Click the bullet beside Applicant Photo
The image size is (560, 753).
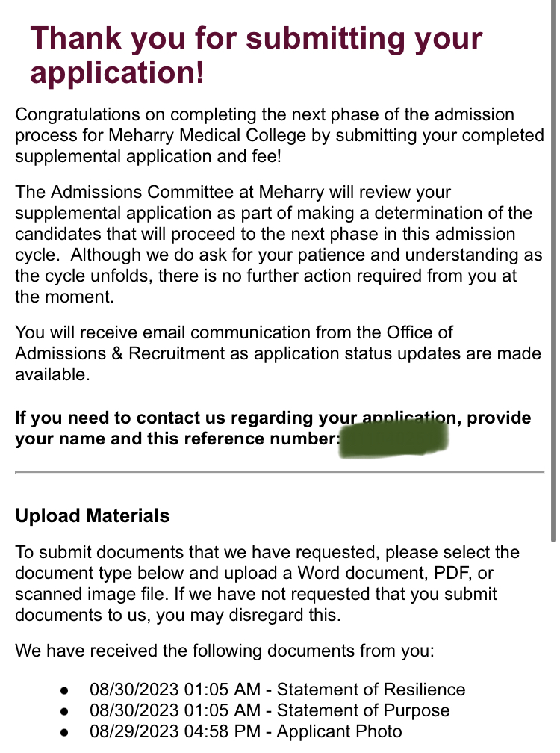click(65, 732)
